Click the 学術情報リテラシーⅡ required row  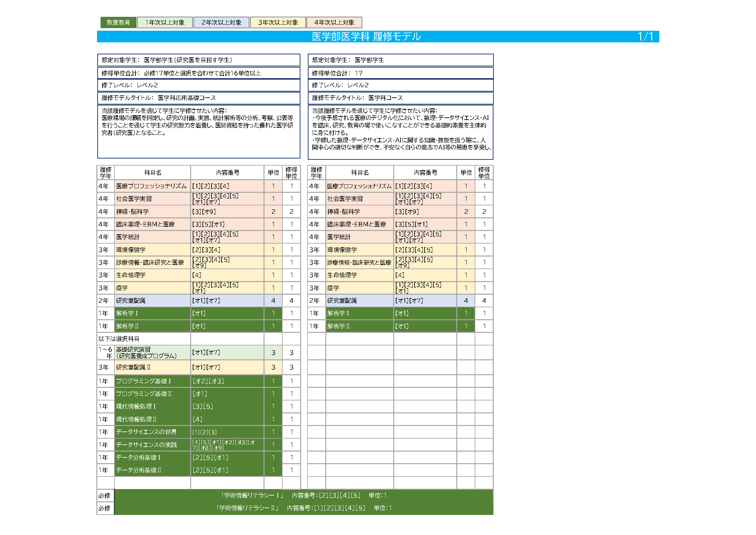(x=303, y=508)
